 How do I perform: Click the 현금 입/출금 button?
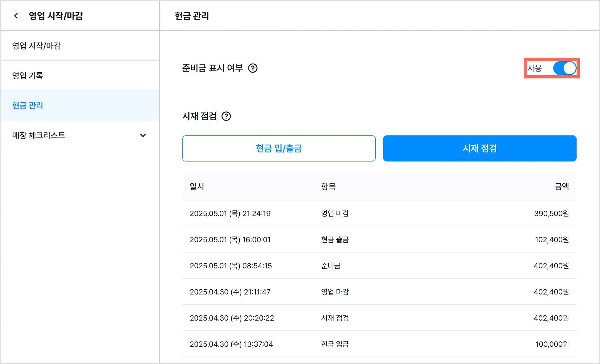(279, 148)
